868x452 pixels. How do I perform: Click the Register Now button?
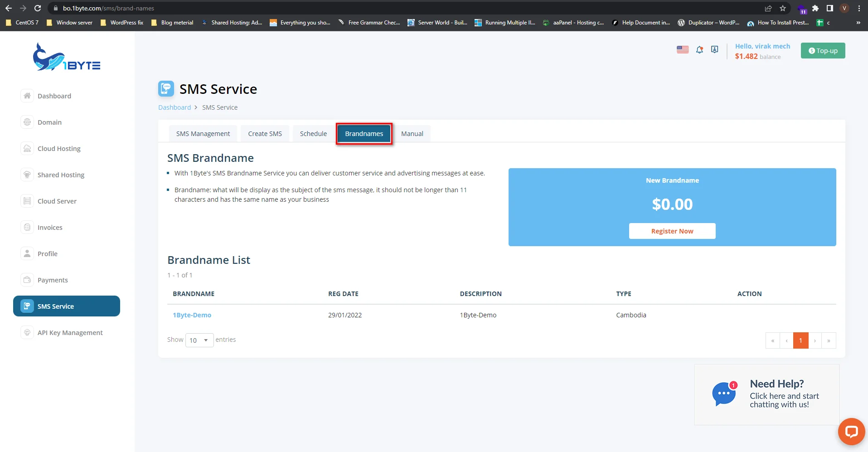point(672,231)
